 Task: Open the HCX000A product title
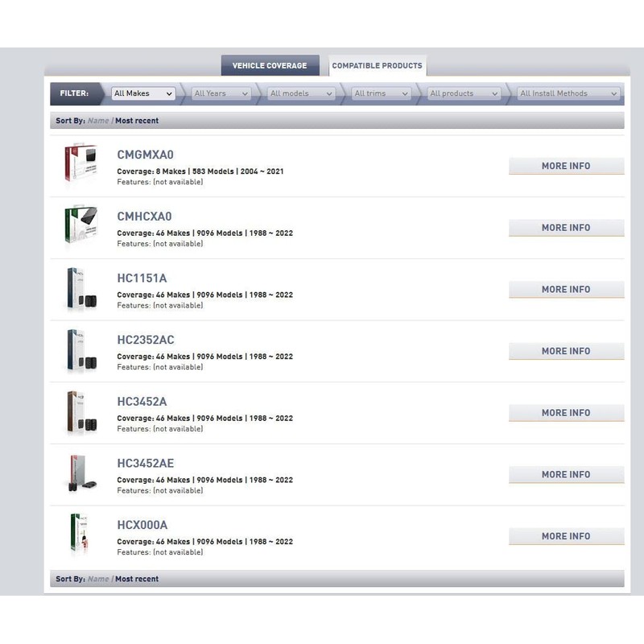click(x=142, y=525)
